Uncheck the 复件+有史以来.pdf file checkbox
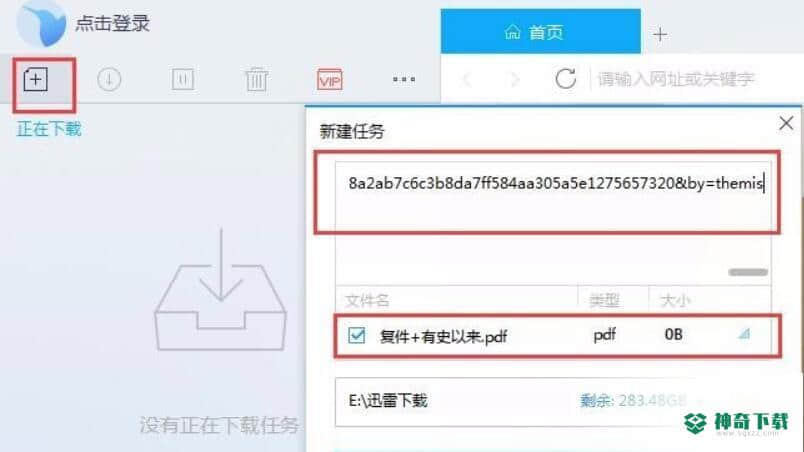 tap(356, 335)
